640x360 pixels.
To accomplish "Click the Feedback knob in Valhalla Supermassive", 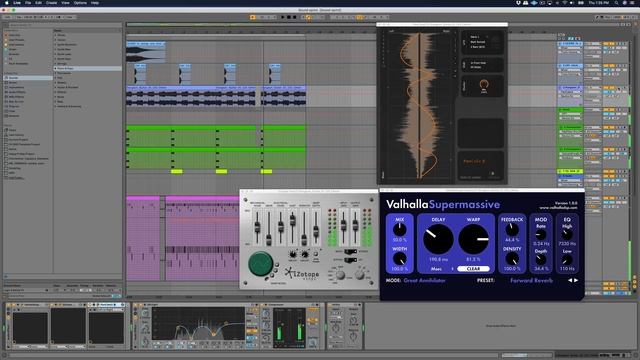I will [512, 230].
